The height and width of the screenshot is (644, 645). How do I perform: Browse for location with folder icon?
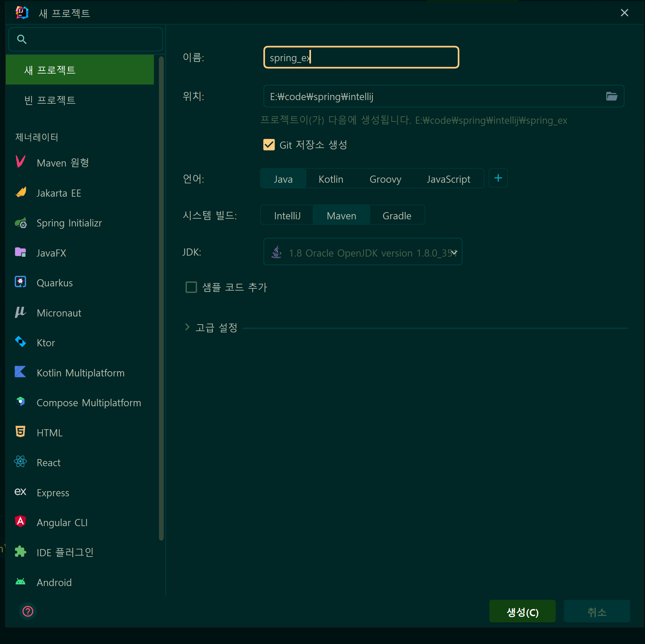coord(612,97)
